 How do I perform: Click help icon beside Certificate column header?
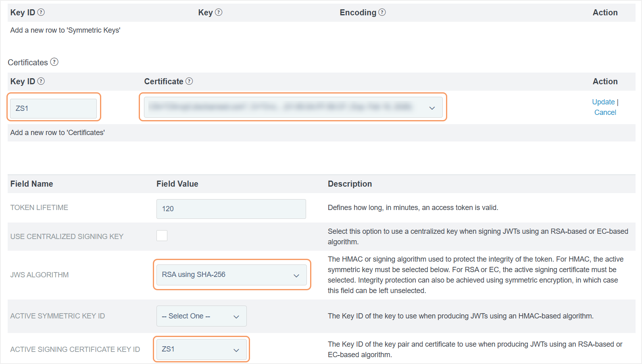189,81
